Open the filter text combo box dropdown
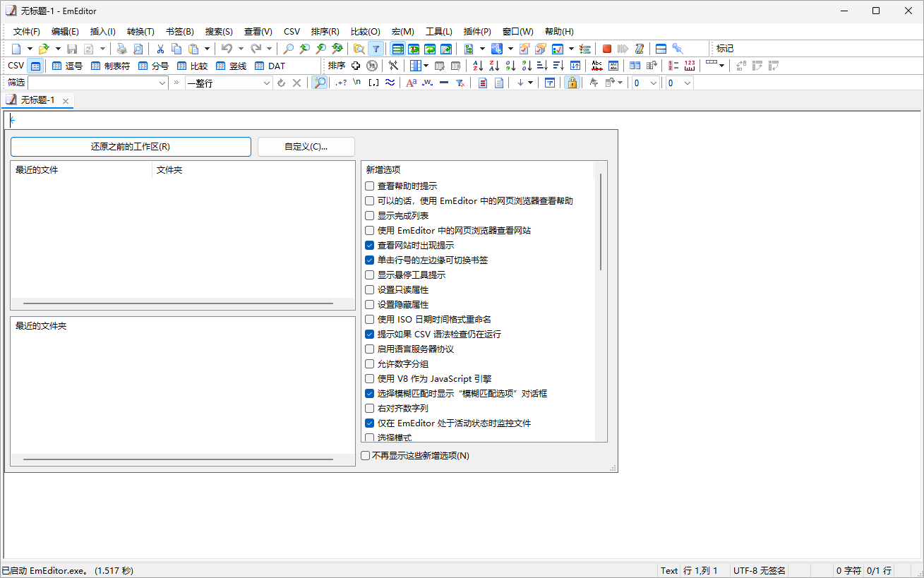 162,83
